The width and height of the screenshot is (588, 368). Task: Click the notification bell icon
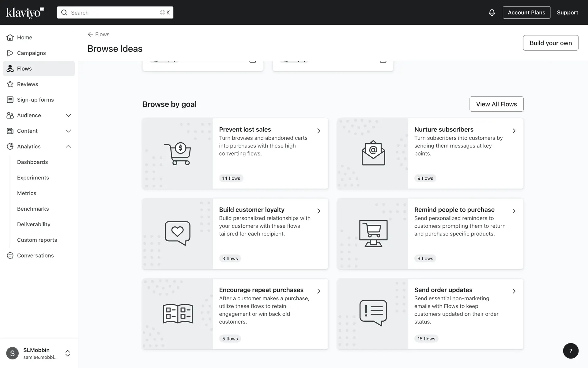point(492,13)
